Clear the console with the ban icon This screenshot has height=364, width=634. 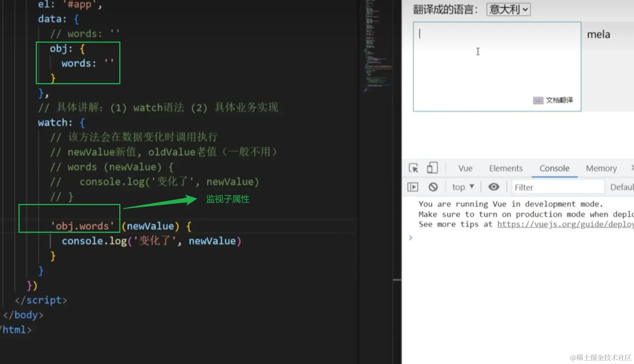pyautogui.click(x=433, y=187)
